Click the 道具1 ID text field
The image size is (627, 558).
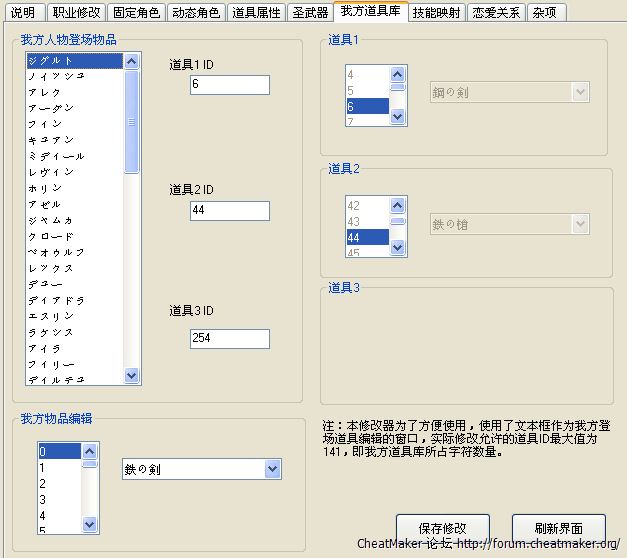point(229,86)
